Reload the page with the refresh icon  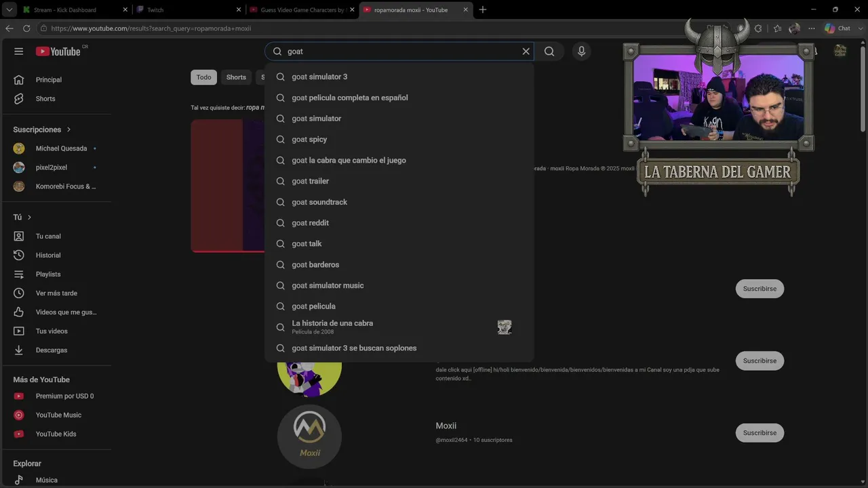pos(26,28)
